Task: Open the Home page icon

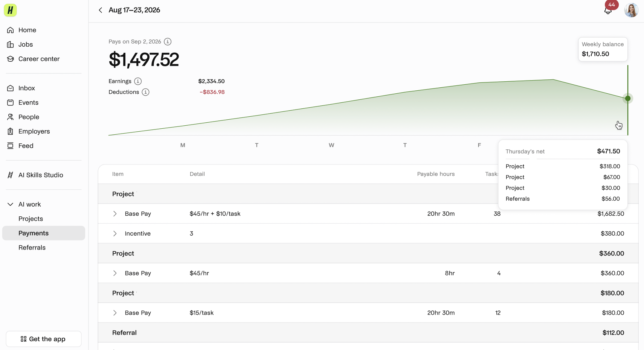Action: click(11, 30)
